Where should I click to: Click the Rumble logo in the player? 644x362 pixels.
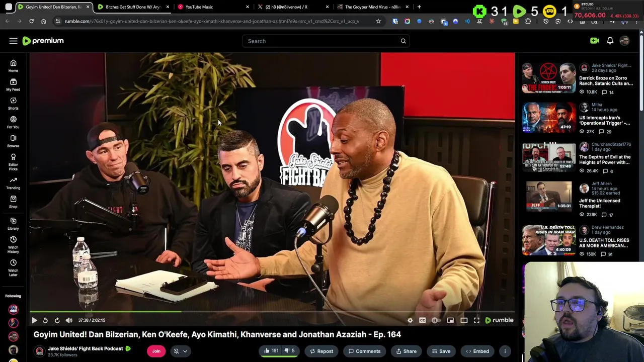click(x=499, y=320)
